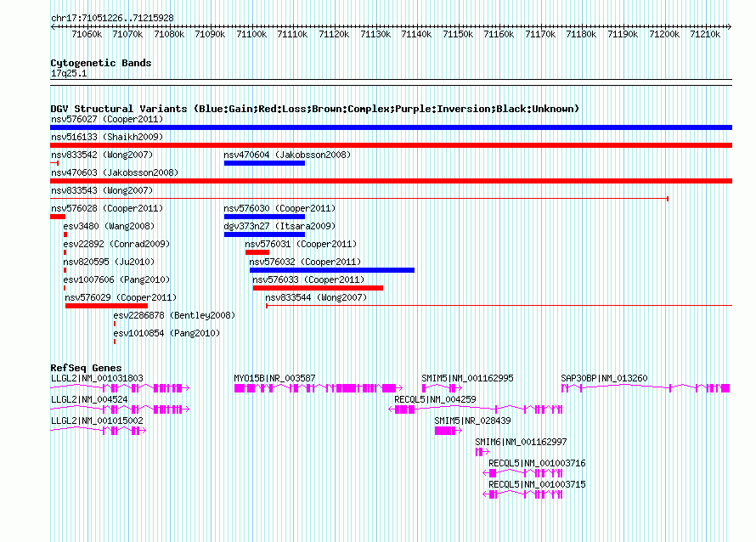Screen dimensions: 756x542
Task: Select gene LLGL2|NM_004524 label
Action: [89, 400]
